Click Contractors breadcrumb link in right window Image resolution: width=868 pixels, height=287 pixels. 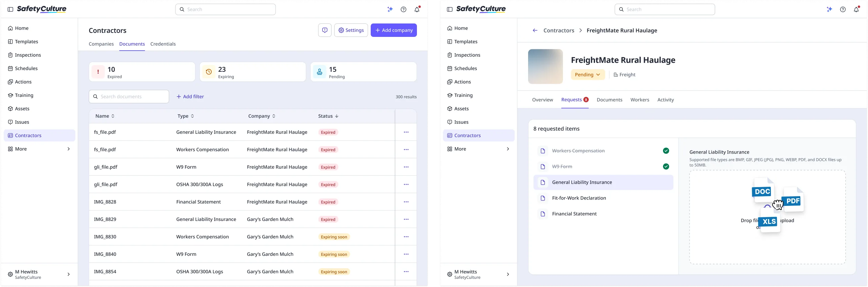point(558,31)
